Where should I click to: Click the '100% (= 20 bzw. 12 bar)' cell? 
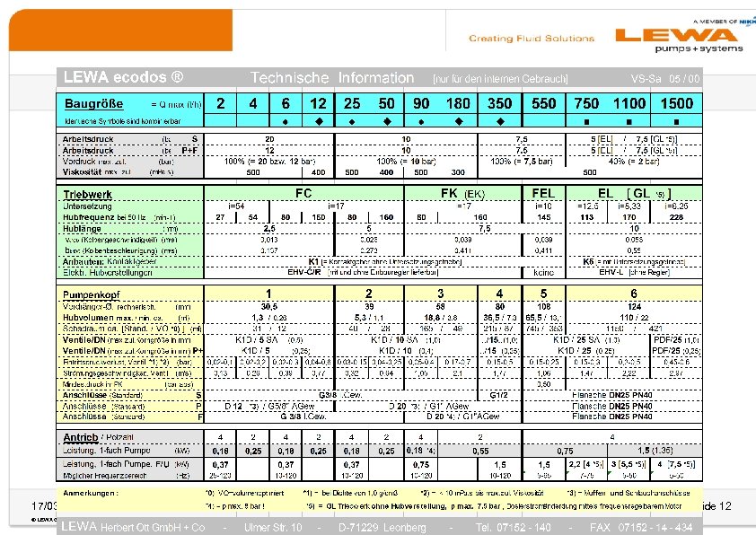click(269, 161)
